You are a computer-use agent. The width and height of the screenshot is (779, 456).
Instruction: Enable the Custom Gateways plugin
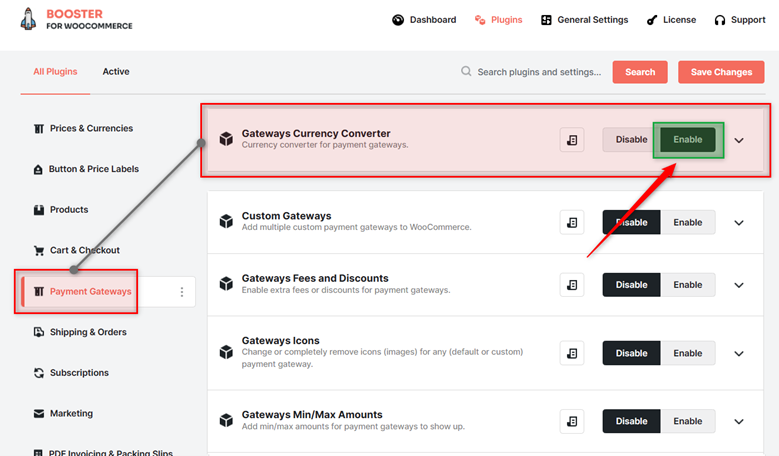688,223
